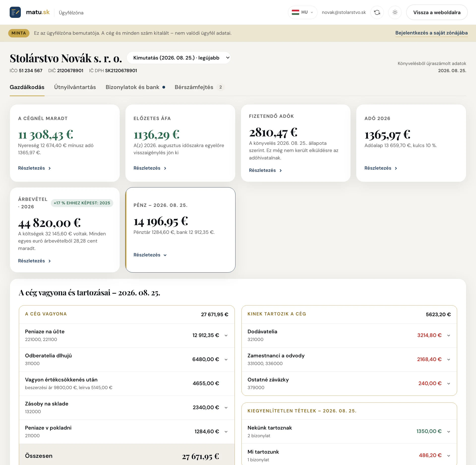The width and height of the screenshot is (476, 465).
Task: Select the Gazdálkodás tab
Action: pos(27,87)
